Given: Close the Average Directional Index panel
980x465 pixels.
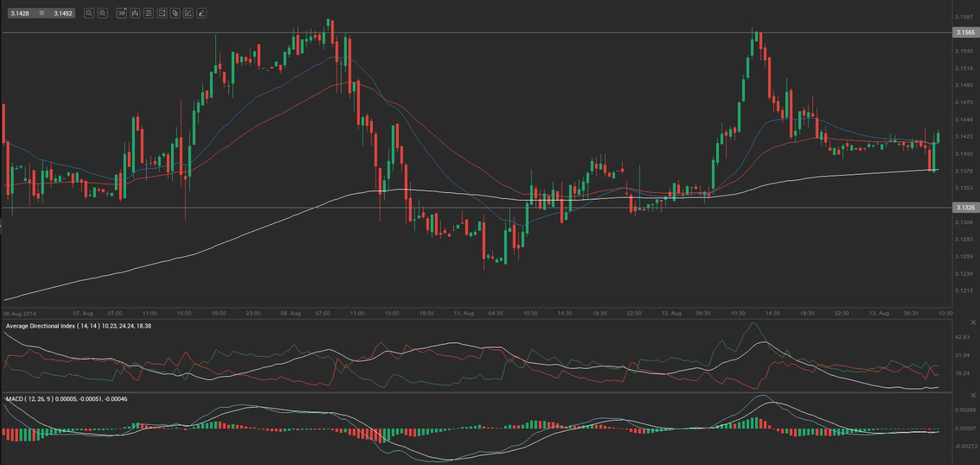Looking at the screenshot, I should point(973,322).
